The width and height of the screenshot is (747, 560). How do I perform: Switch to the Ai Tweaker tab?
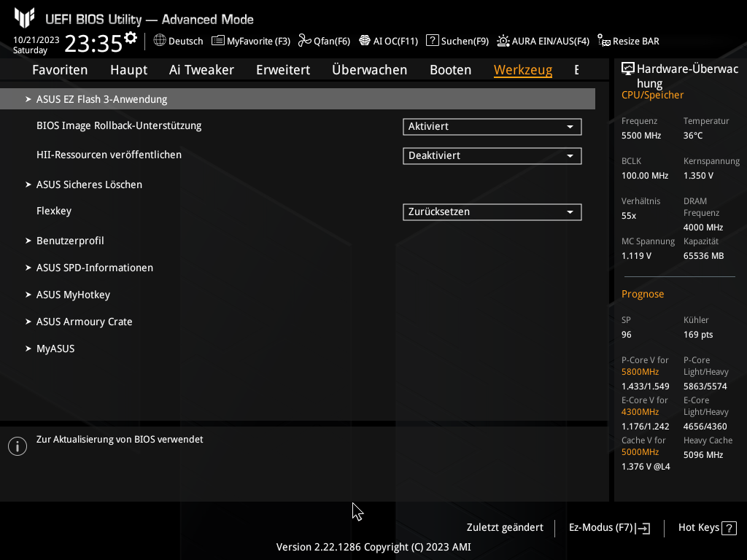click(201, 70)
